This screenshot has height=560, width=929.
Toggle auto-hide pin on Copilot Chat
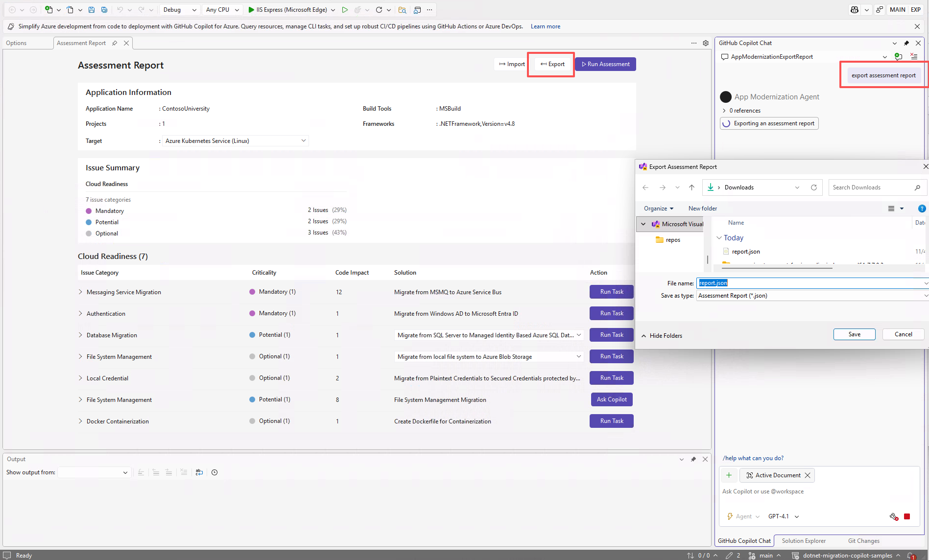pyautogui.click(x=906, y=43)
